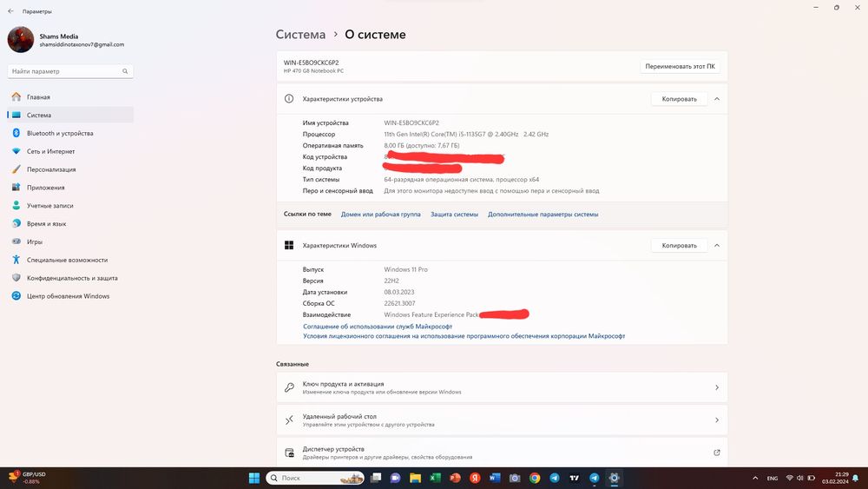Click the Диспетчер устройств device icon

pos(289,453)
